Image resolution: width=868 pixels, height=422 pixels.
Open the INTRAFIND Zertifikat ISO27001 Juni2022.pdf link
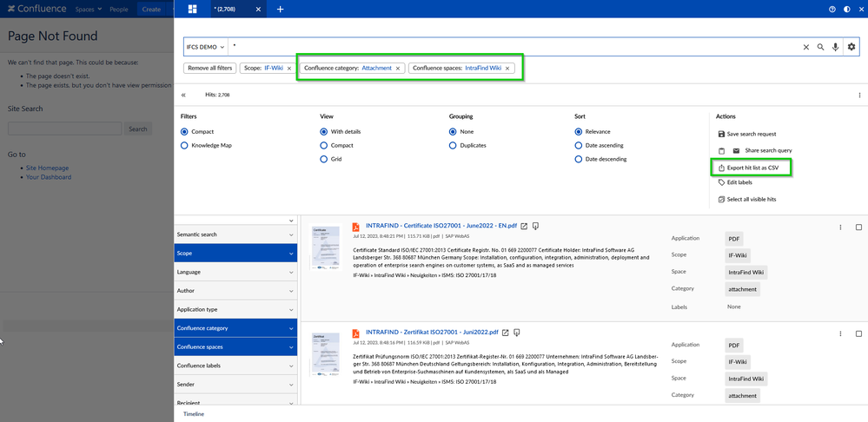(x=431, y=333)
